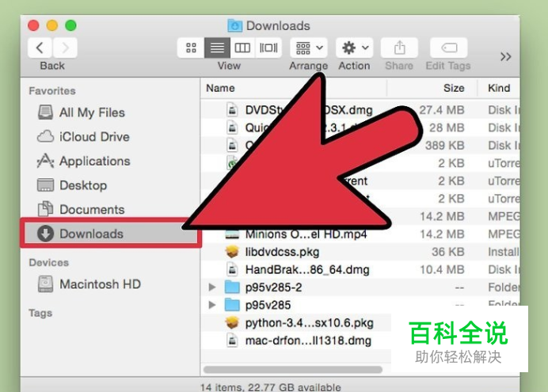
Task: Open Macintosh HD under Devices
Action: [x=100, y=284]
